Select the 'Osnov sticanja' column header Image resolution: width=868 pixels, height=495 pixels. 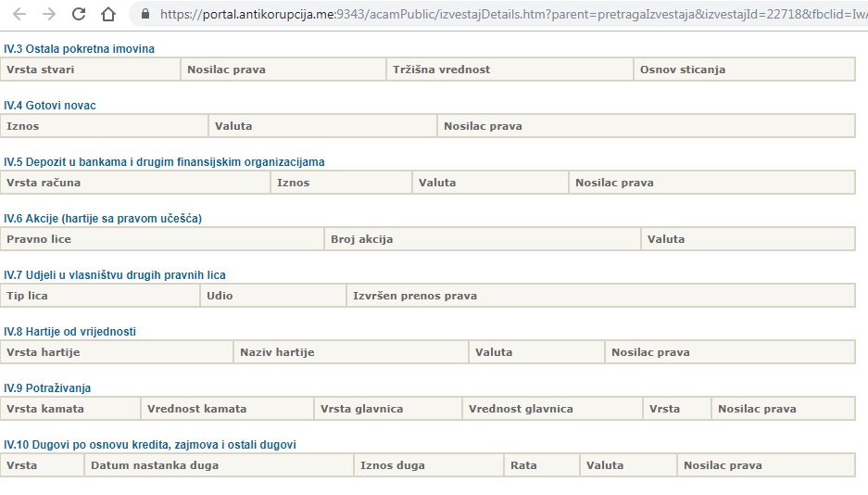[683, 70]
